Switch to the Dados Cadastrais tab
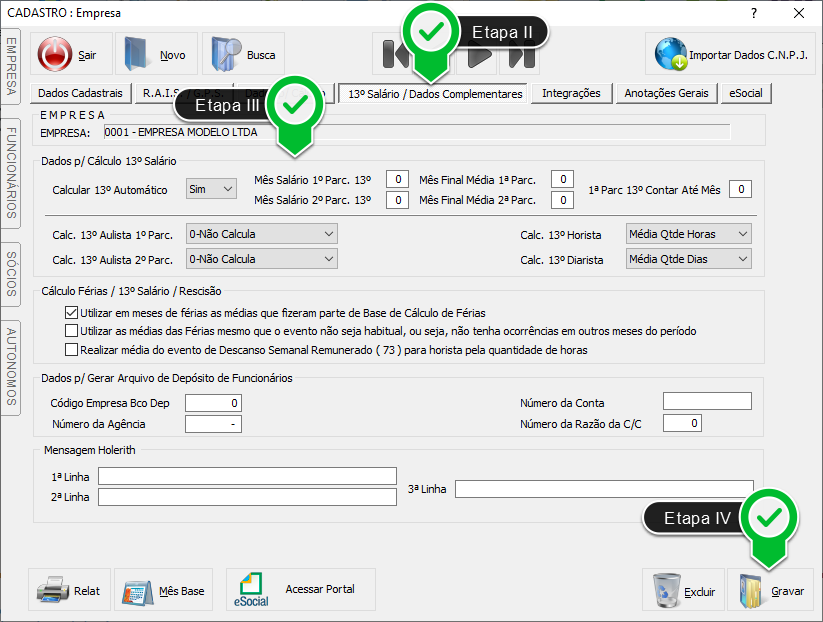 [80, 93]
